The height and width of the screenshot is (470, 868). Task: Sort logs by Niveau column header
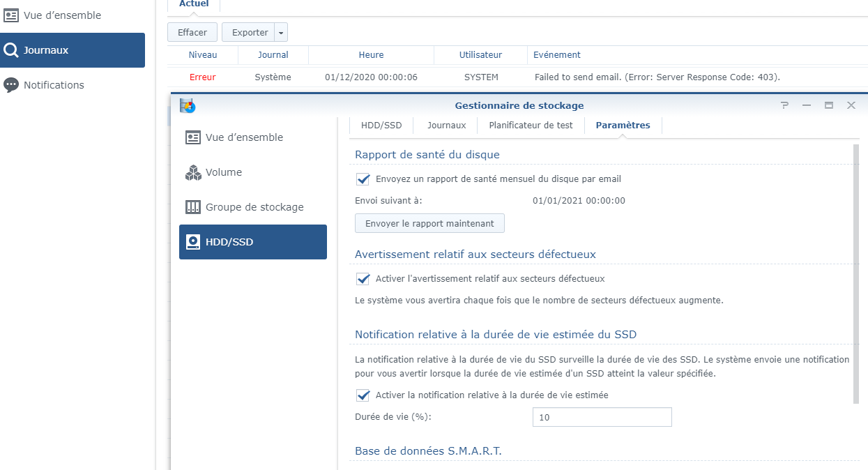point(203,55)
